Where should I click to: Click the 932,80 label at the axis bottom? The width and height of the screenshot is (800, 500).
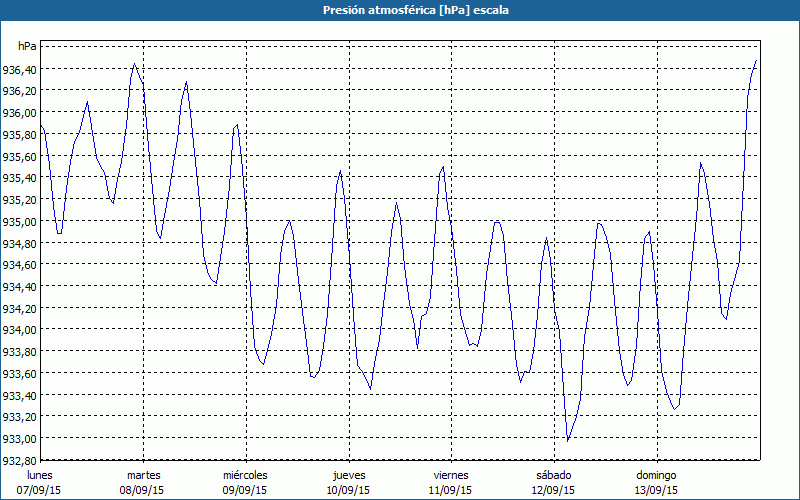[x=20, y=461]
